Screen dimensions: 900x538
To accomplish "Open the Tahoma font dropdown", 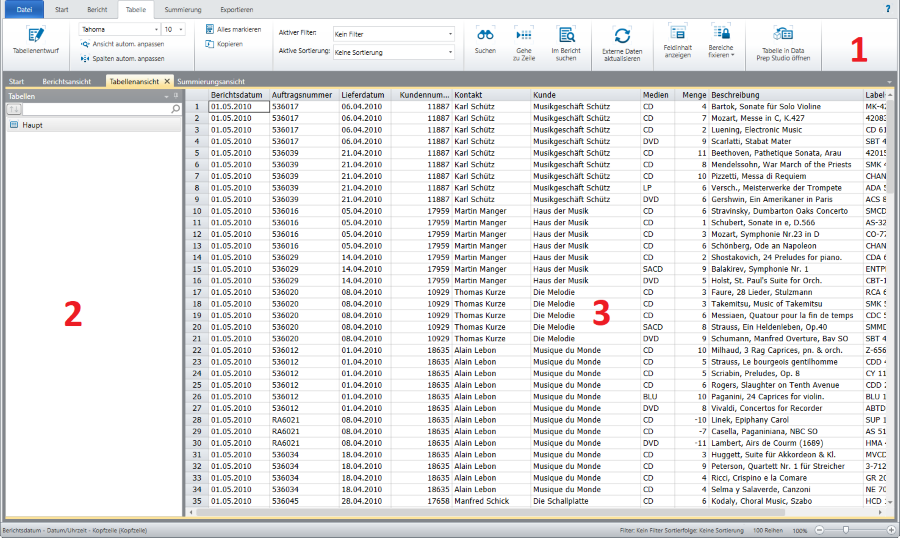I will coord(155,30).
